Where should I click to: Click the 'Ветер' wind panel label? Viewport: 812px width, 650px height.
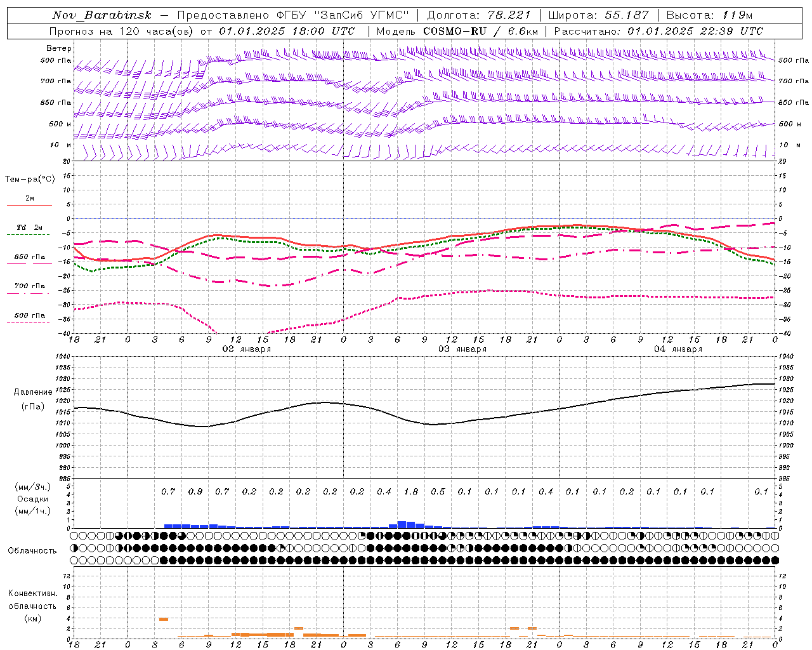(59, 48)
